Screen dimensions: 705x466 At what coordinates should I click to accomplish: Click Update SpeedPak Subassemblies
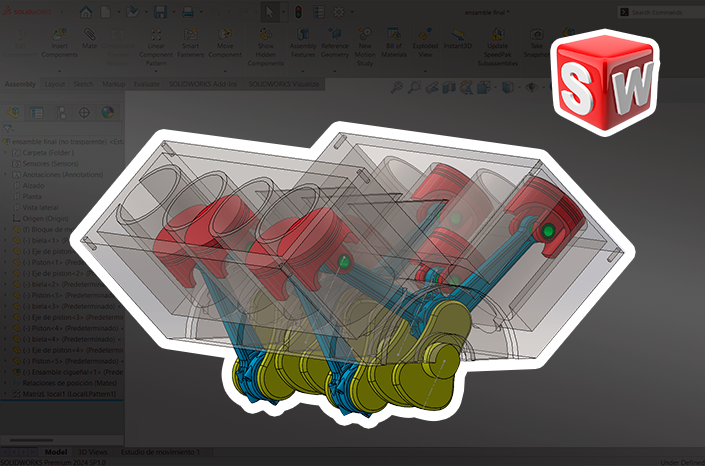point(498,47)
